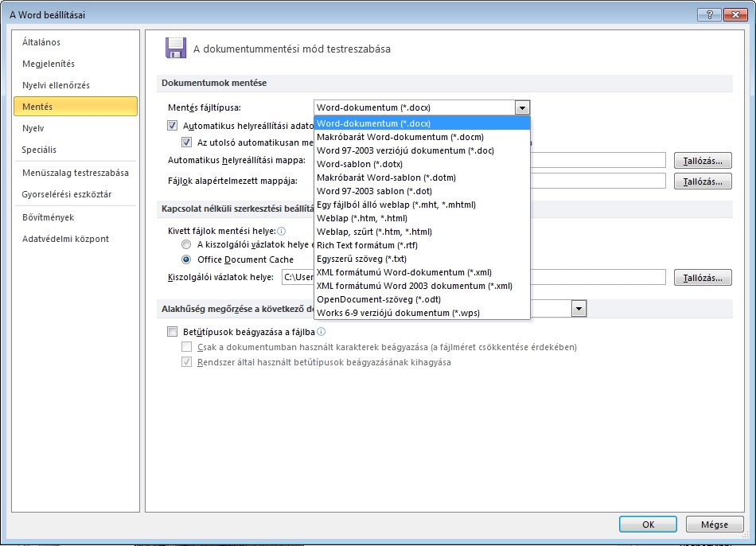
Task: Collapse the Mentés fájltípusa dropdown arrow
Action: (x=522, y=107)
